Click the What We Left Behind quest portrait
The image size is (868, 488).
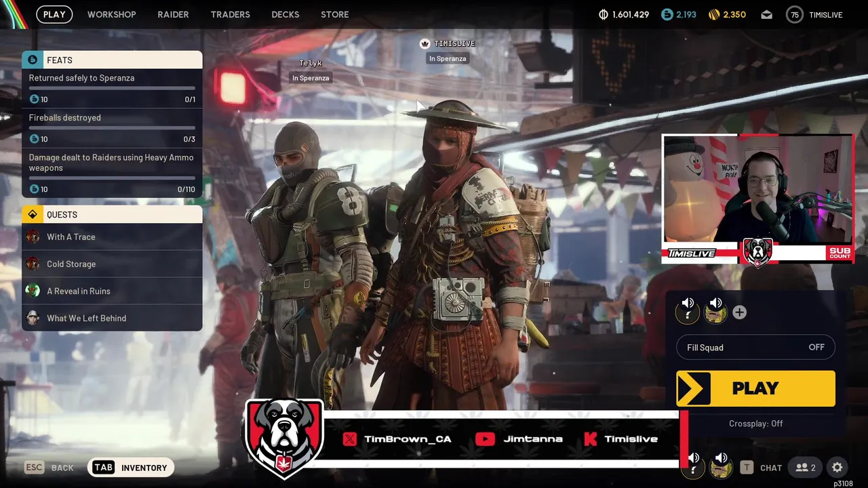(33, 318)
